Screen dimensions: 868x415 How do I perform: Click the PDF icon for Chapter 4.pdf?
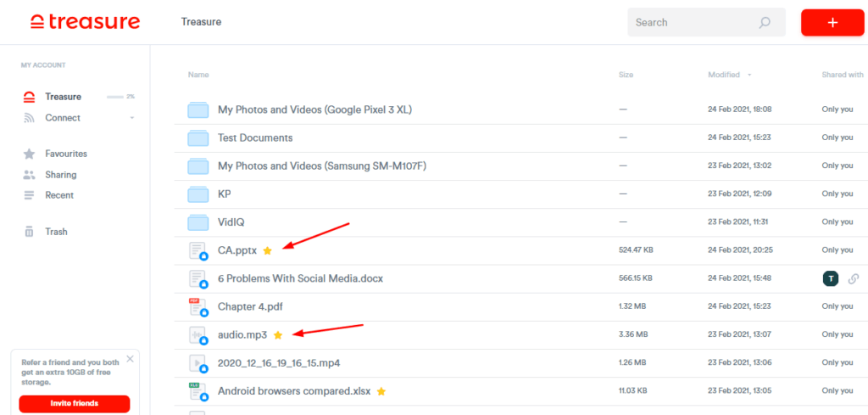(198, 306)
